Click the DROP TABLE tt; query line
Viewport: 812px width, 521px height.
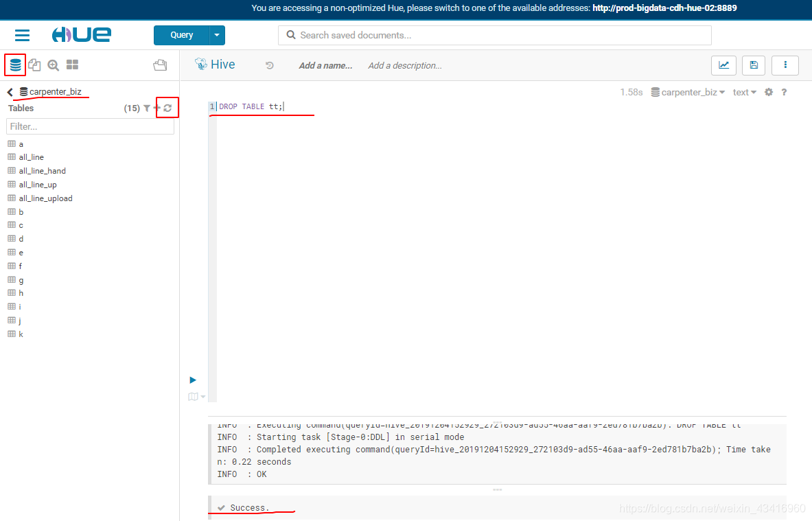coord(251,106)
